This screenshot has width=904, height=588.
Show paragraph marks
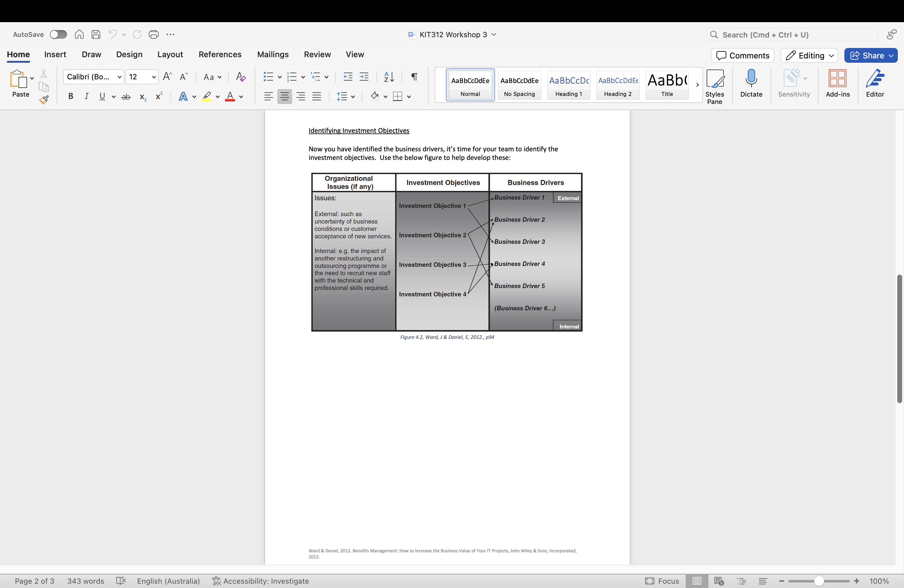click(414, 77)
